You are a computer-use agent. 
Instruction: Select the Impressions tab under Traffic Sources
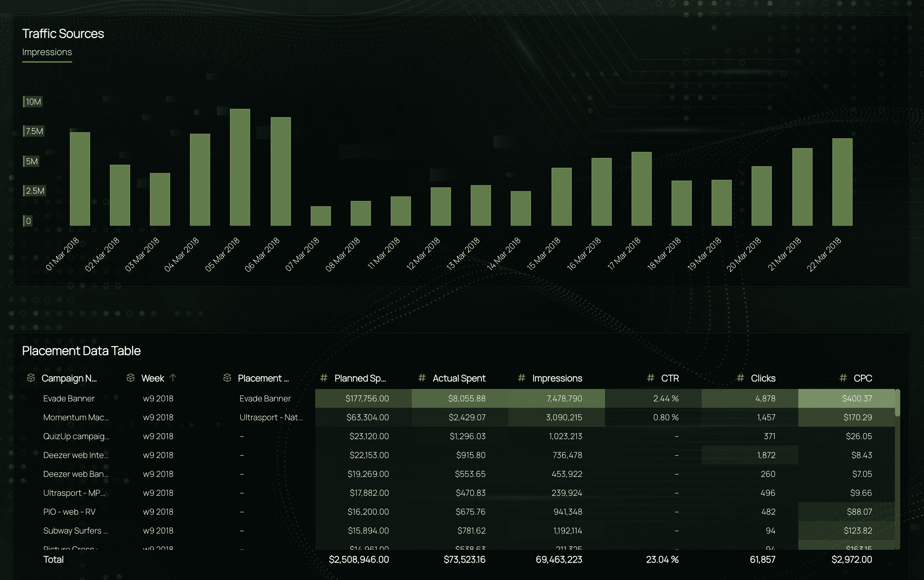(47, 52)
